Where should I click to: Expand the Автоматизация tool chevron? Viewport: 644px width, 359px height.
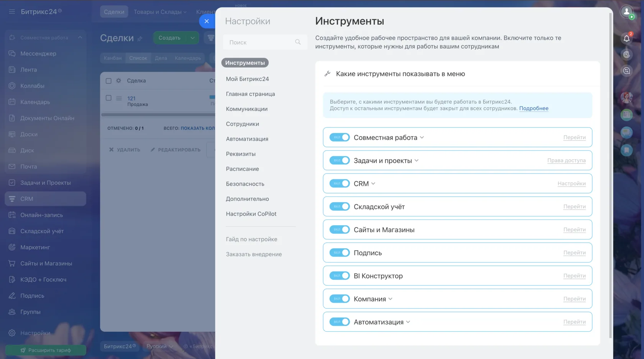click(408, 322)
